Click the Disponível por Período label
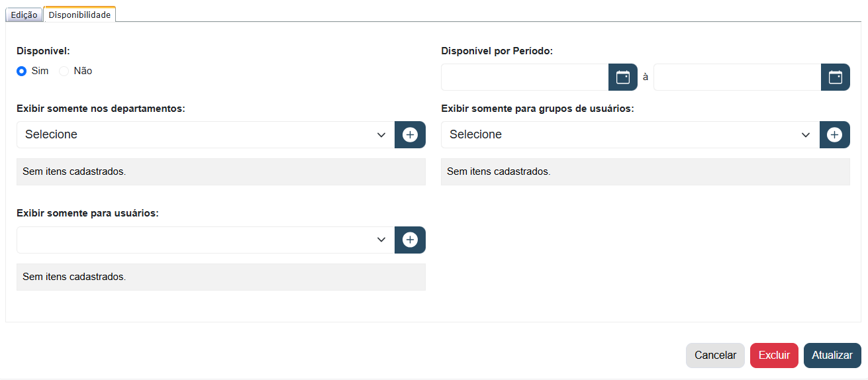This screenshot has width=868, height=380. [x=497, y=51]
